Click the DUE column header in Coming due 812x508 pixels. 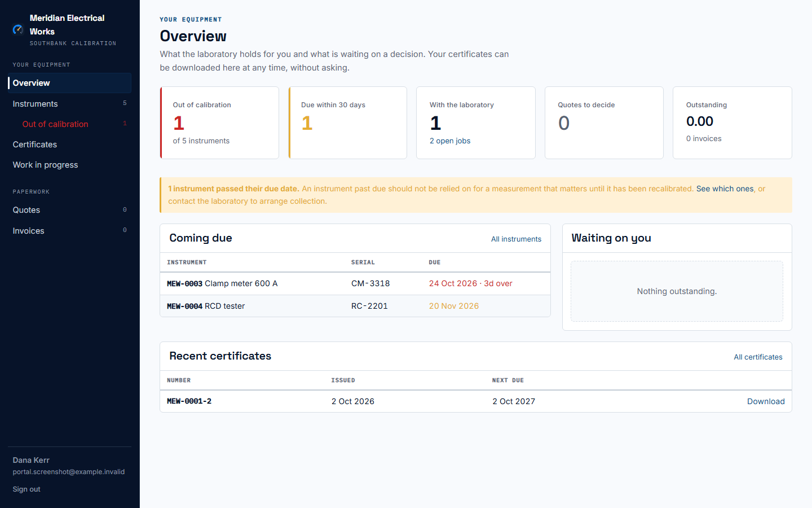(435, 262)
